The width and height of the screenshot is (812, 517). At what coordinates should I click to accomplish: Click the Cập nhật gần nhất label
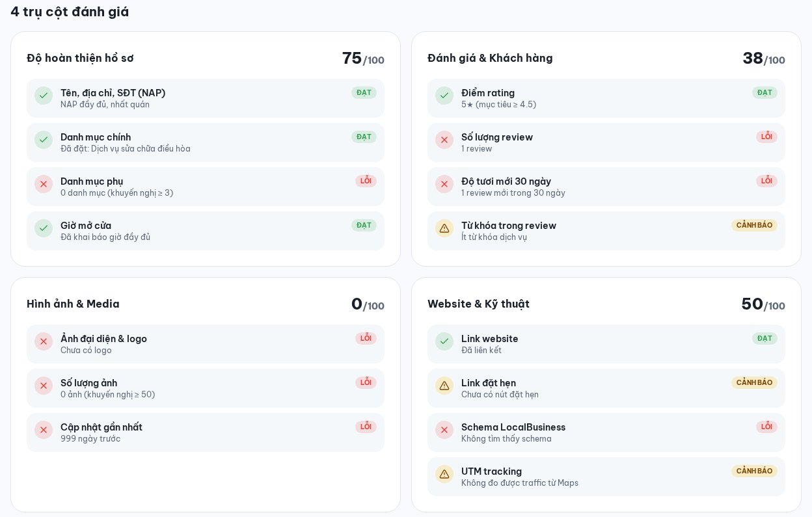101,427
